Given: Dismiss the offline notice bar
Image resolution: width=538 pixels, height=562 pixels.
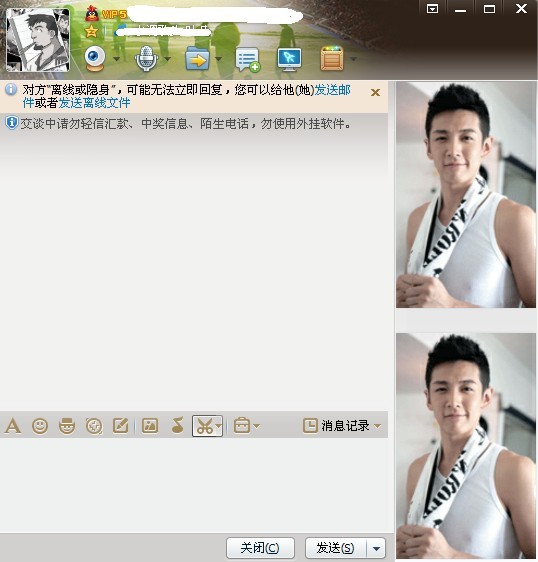Looking at the screenshot, I should (375, 93).
